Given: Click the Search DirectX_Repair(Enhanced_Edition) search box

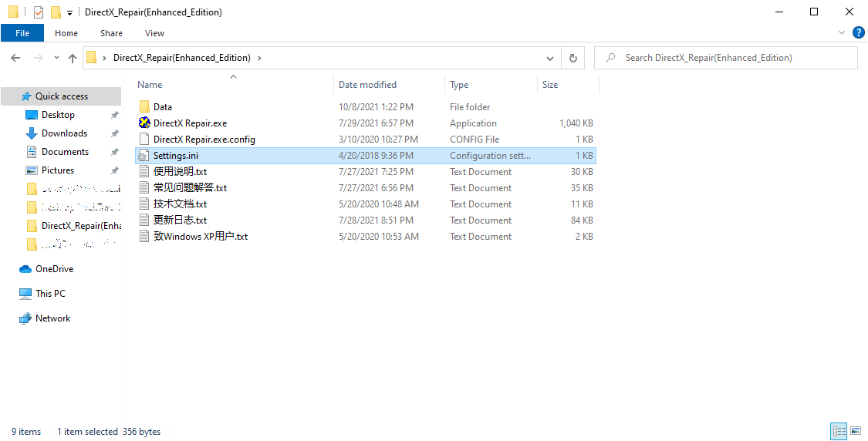Looking at the screenshot, I should 726,58.
